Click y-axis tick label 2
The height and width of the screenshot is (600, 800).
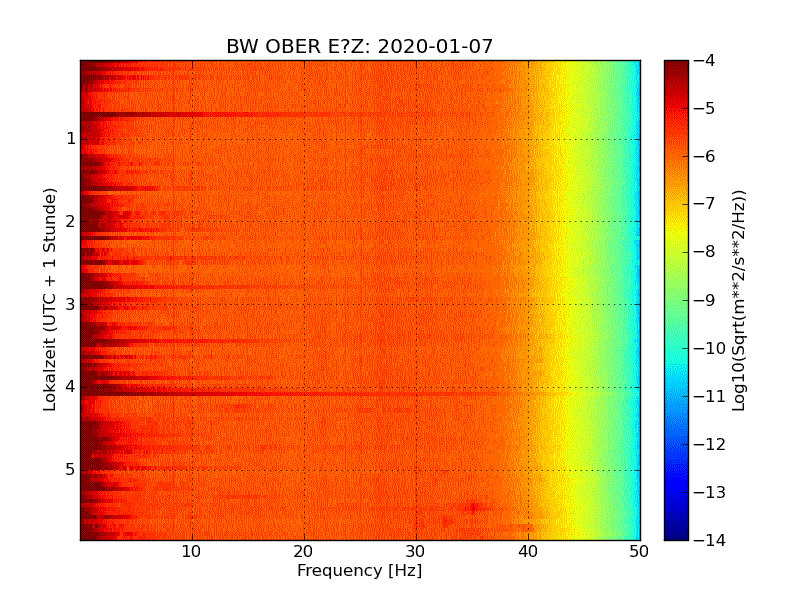[71, 221]
